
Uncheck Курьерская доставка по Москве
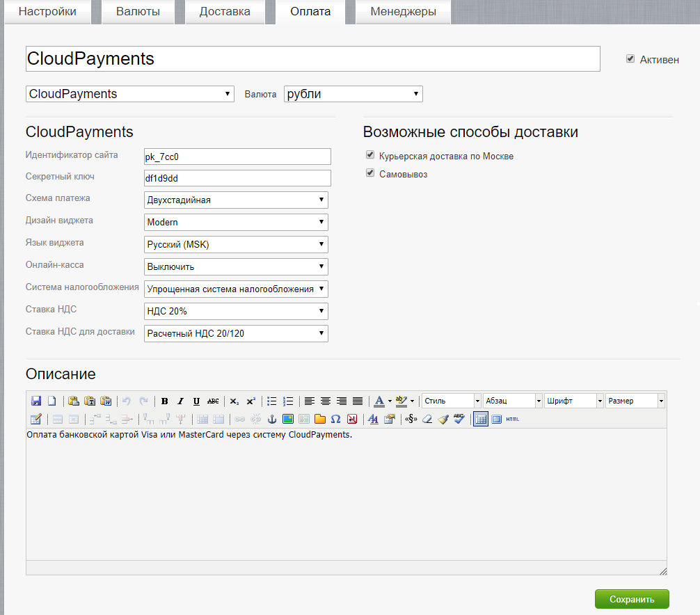coord(370,155)
